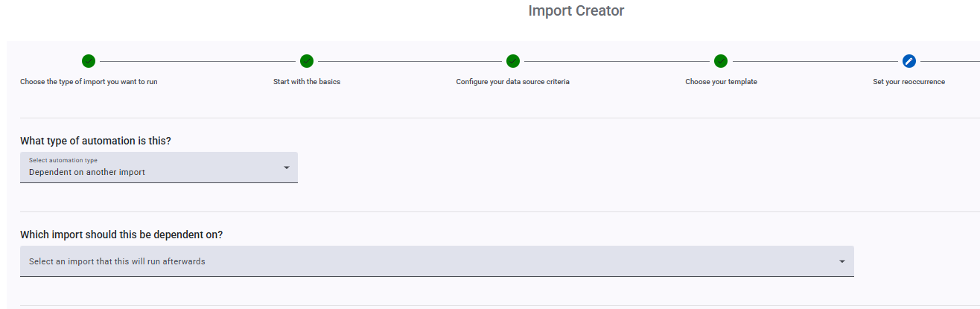The width and height of the screenshot is (980, 309).
Task: Click the "Dependent on another import" selected value
Action: tap(87, 172)
